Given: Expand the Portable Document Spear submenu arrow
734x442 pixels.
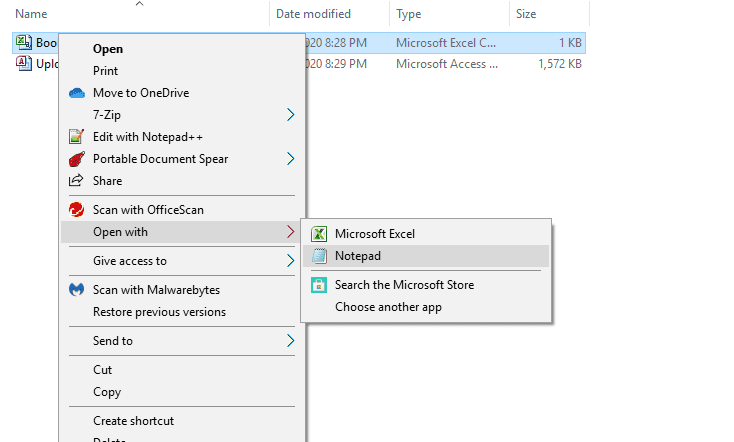Looking at the screenshot, I should tap(290, 159).
